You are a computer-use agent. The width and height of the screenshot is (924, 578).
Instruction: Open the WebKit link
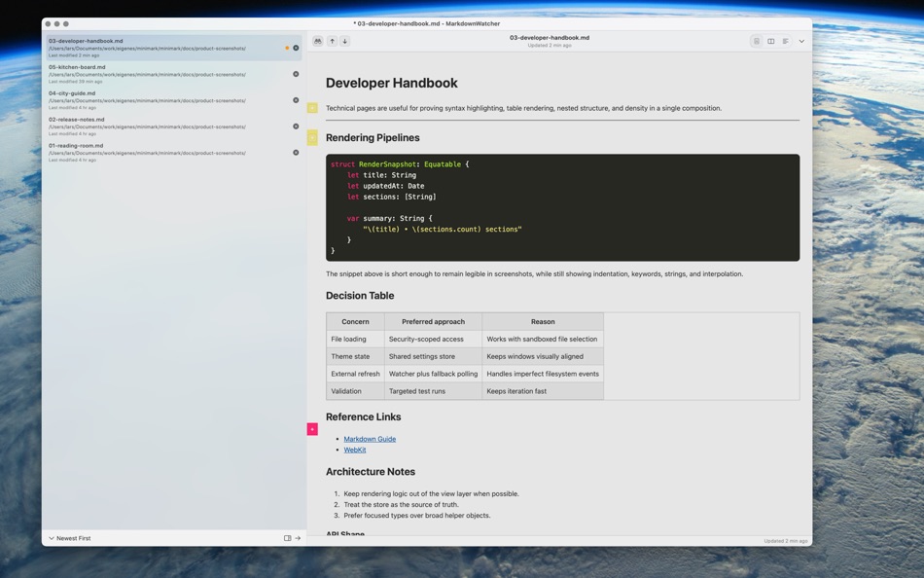pyautogui.click(x=354, y=449)
